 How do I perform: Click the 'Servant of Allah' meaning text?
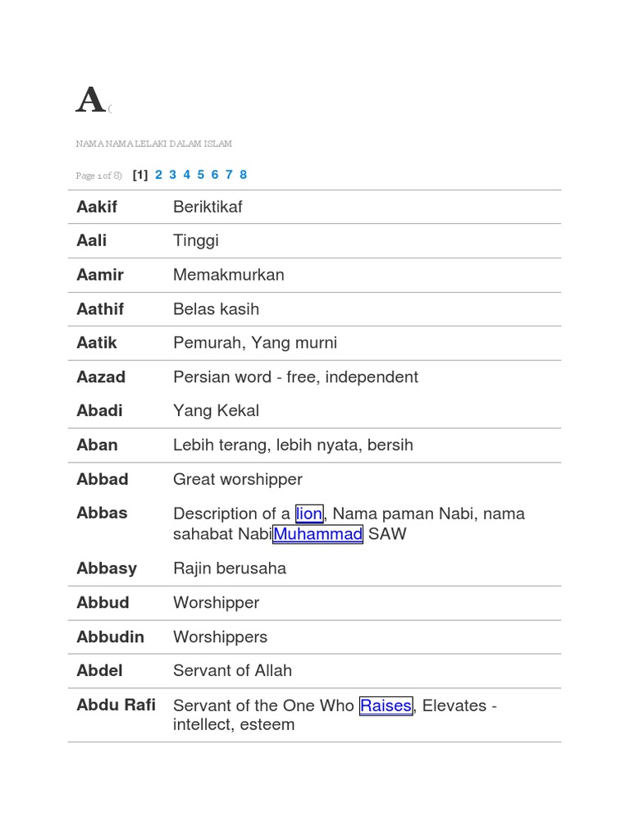point(232,671)
